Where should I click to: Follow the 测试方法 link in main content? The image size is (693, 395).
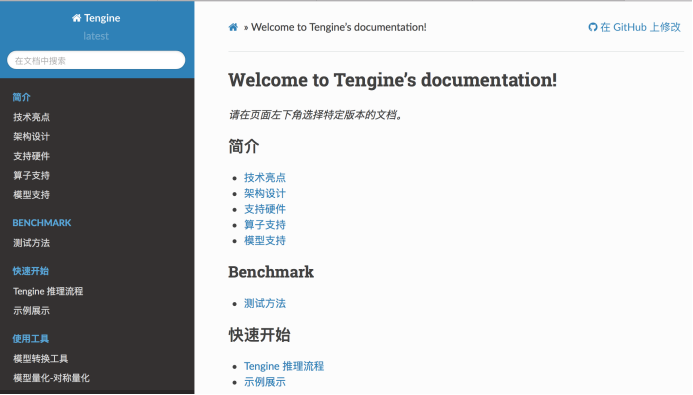[x=265, y=304]
